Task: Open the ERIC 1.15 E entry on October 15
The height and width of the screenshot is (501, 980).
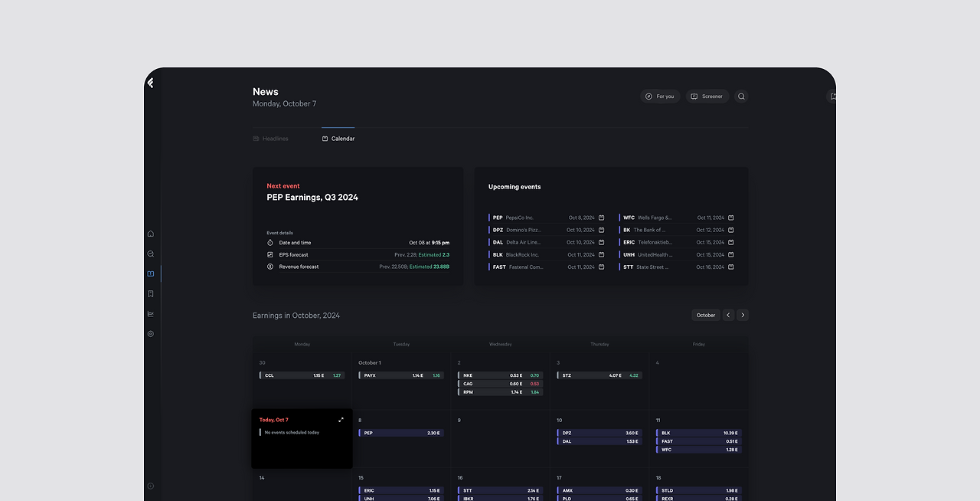Action: pyautogui.click(x=401, y=490)
